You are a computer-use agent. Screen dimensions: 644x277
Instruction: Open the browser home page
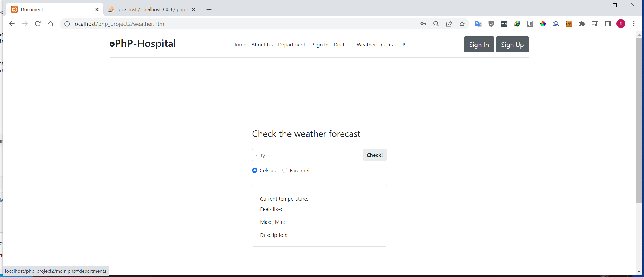point(51,24)
